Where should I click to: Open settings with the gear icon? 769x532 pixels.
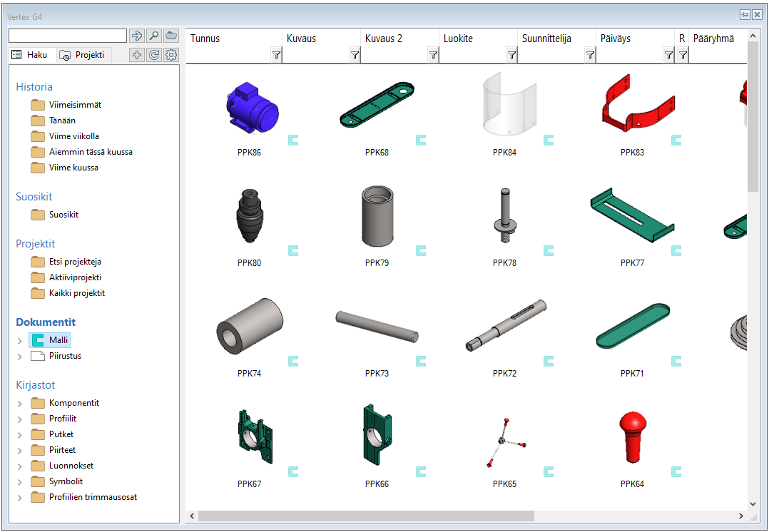171,55
